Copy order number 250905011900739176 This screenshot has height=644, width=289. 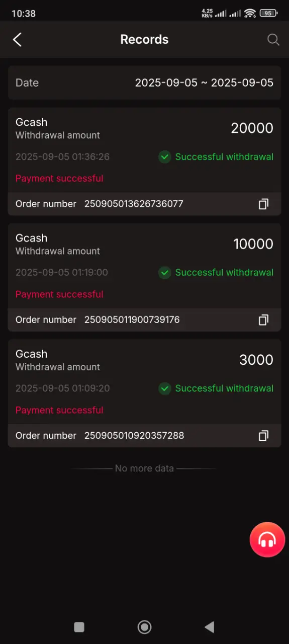tap(263, 319)
